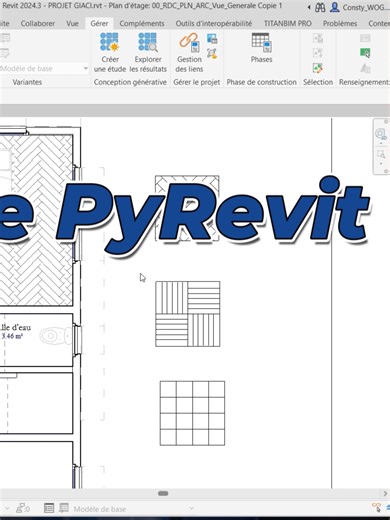Click the Conception générative panel label
Screen dimensions: 390x520
click(130, 82)
